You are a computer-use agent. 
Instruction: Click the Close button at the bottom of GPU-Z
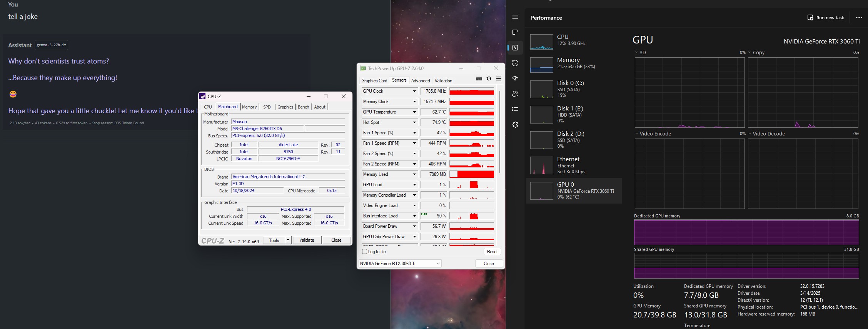tap(489, 264)
